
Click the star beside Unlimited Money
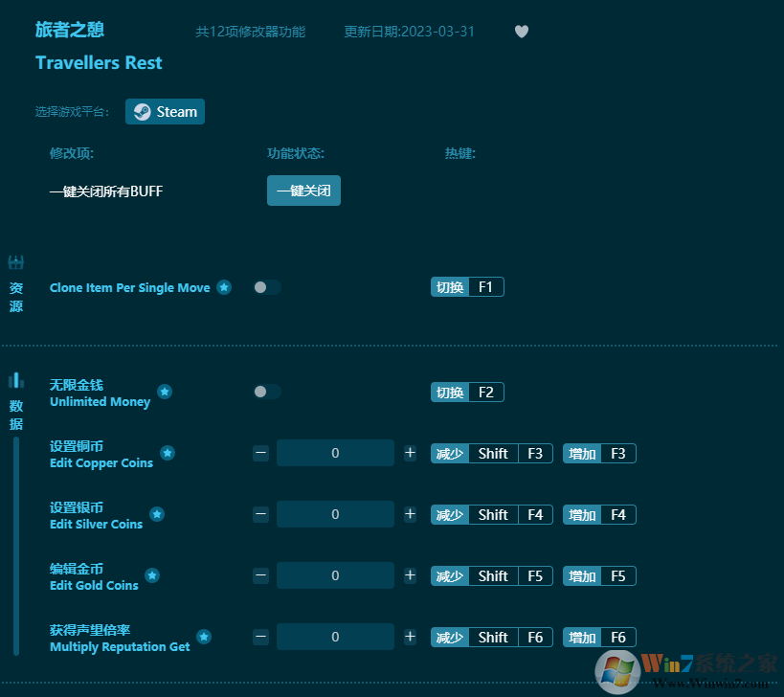pyautogui.click(x=164, y=391)
